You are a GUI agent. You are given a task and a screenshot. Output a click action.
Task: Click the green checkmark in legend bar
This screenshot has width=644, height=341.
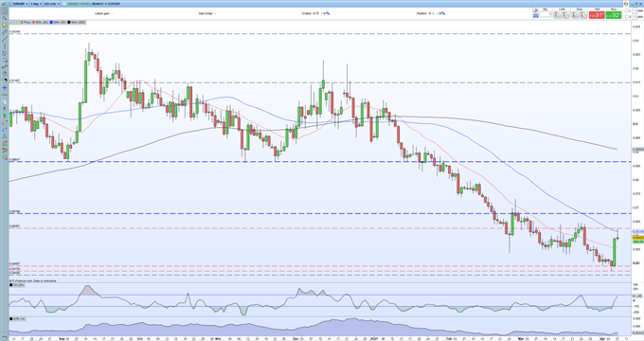pyautogui.click(x=16, y=22)
